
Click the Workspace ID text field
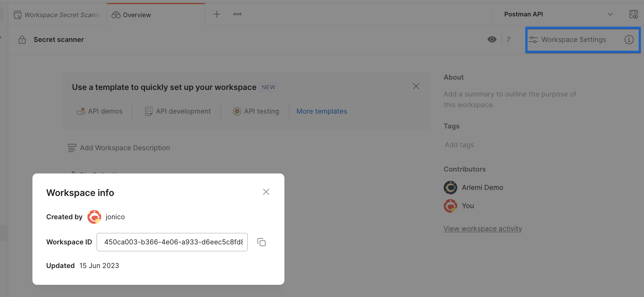[x=172, y=242]
